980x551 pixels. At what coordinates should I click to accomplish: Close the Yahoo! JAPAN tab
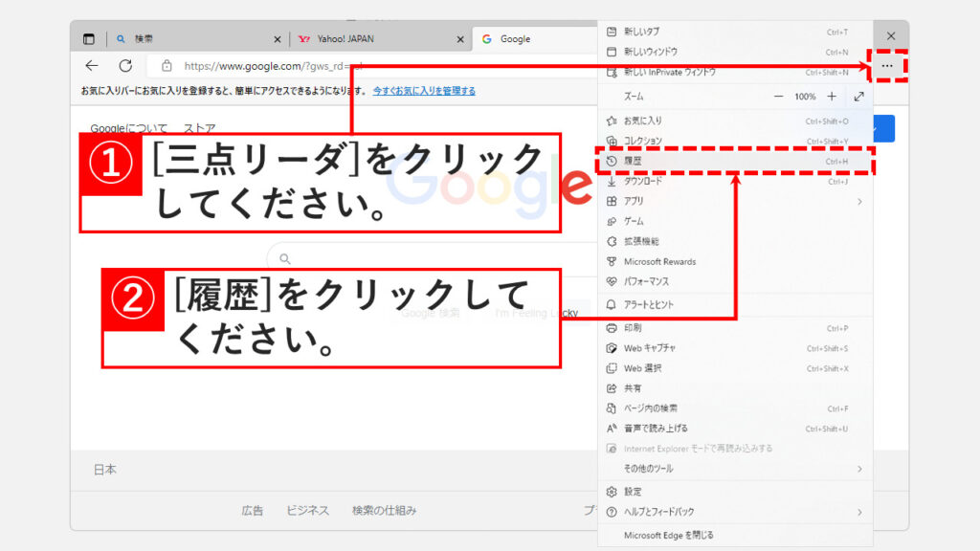tap(460, 39)
